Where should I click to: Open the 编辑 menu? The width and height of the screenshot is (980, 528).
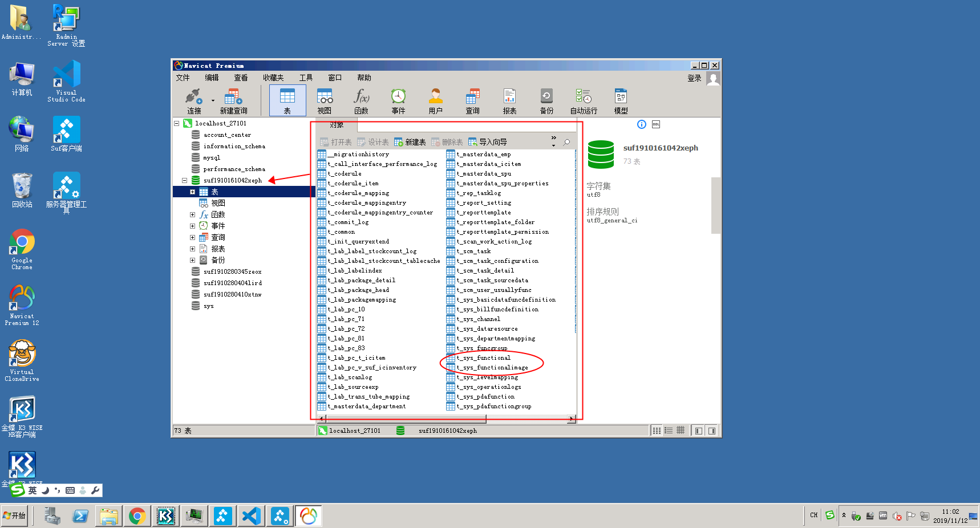(212, 78)
